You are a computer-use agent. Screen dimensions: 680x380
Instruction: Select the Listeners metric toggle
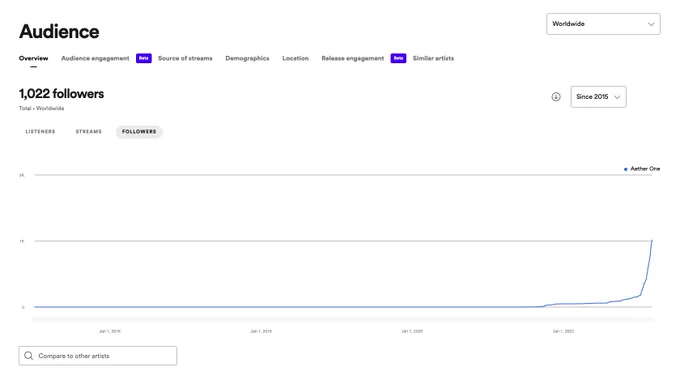tap(40, 131)
